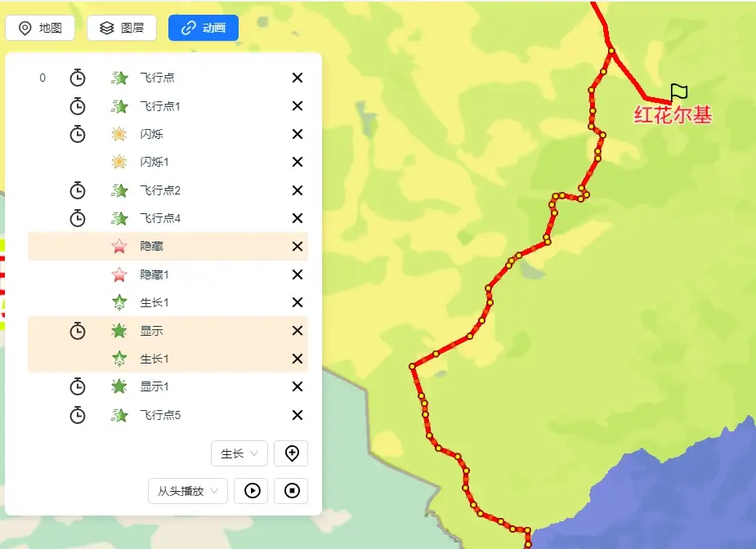Click the green flag marker at 红花尔基
The width and height of the screenshot is (756, 549).
(x=678, y=91)
